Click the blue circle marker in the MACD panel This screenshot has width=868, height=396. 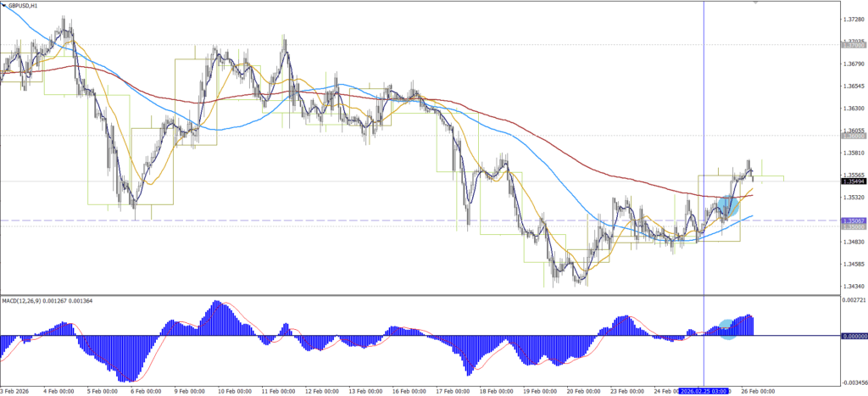(726, 329)
